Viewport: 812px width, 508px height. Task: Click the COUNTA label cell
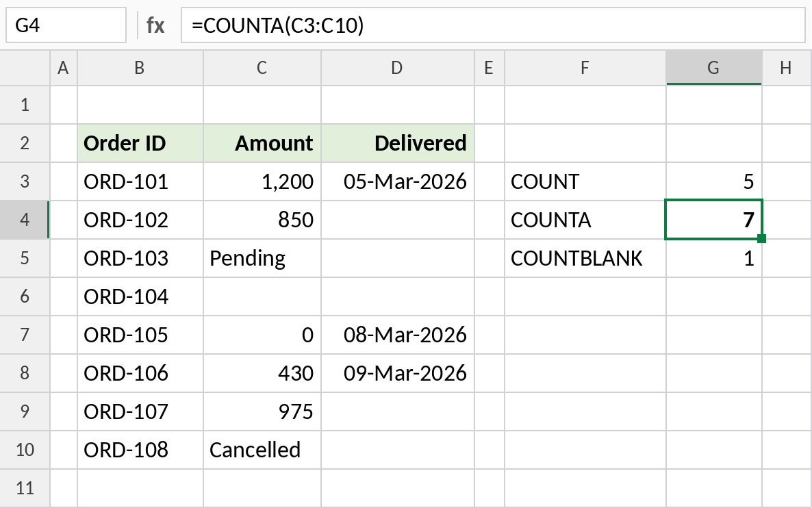click(x=585, y=220)
